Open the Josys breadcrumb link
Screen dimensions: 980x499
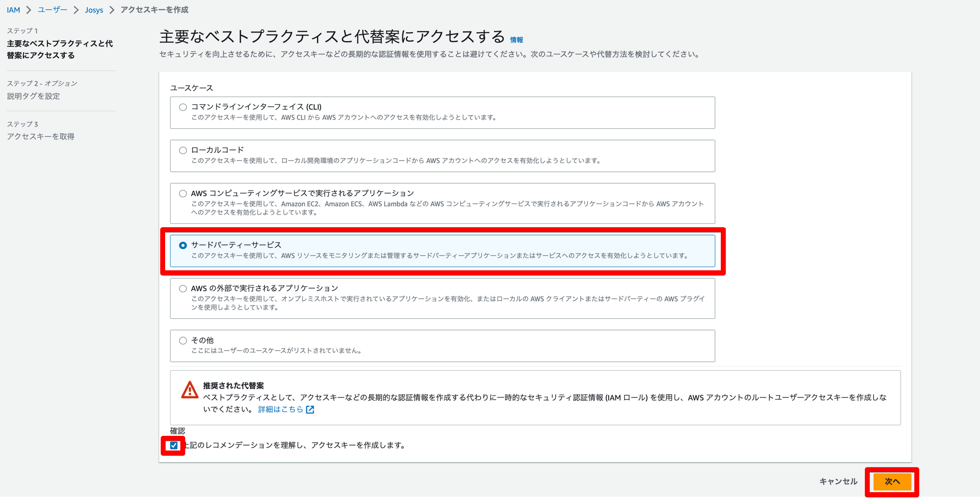click(94, 10)
